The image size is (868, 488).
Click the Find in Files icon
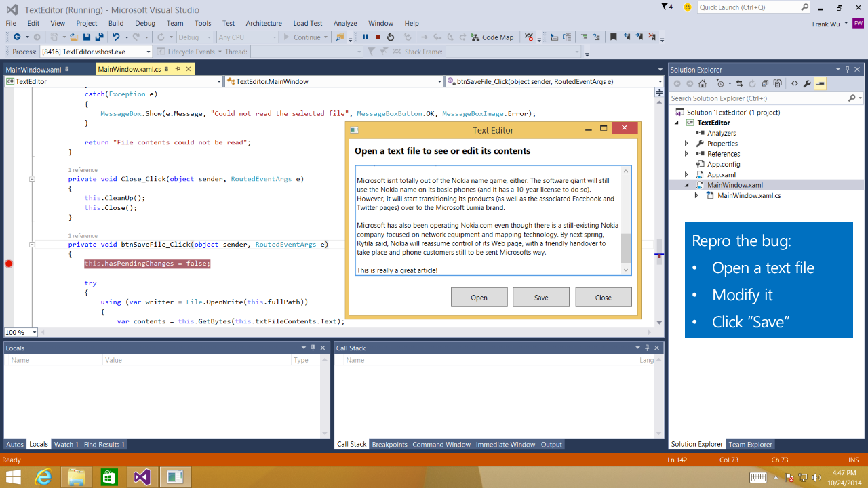click(x=340, y=37)
